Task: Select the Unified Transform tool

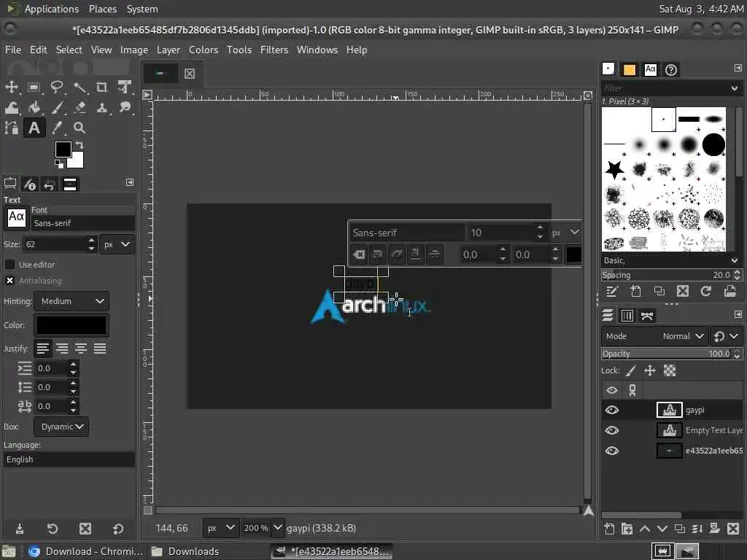Action: click(x=125, y=87)
